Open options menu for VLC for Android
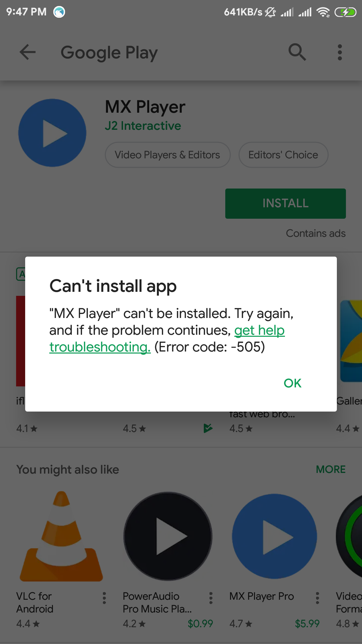This screenshot has width=362, height=644. (104, 598)
